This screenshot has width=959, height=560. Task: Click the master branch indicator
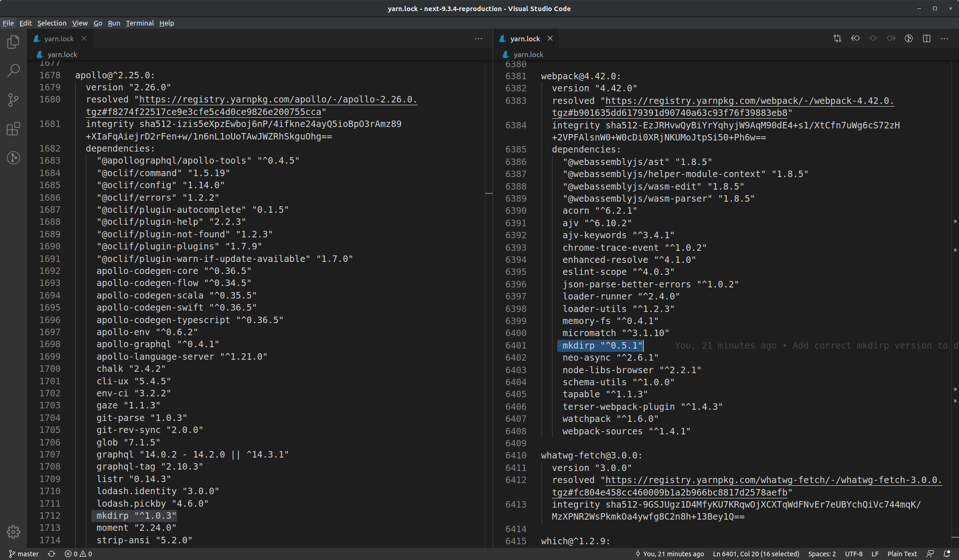click(x=24, y=554)
